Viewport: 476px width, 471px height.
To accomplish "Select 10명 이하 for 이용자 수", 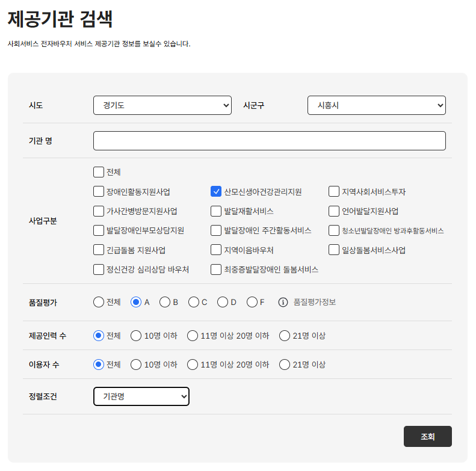I will click(x=136, y=365).
